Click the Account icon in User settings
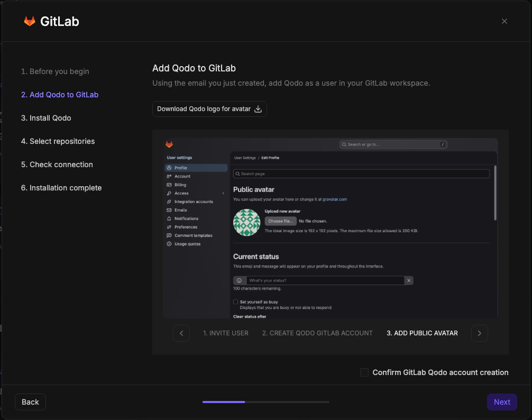Screen dimensions: 532x420 click(x=169, y=177)
